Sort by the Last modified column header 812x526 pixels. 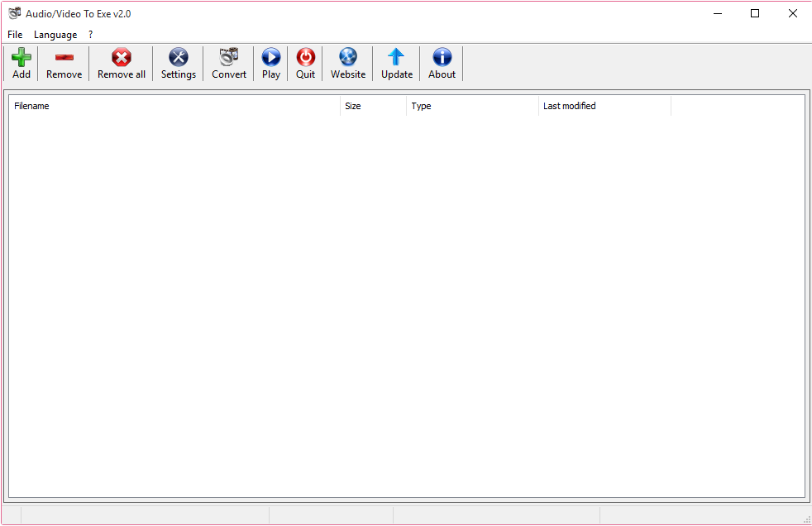click(604, 106)
